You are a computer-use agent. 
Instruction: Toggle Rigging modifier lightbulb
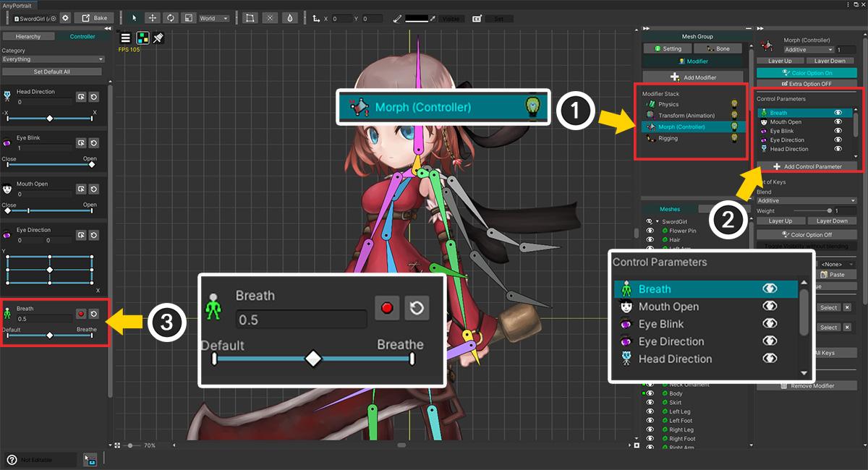pos(734,139)
